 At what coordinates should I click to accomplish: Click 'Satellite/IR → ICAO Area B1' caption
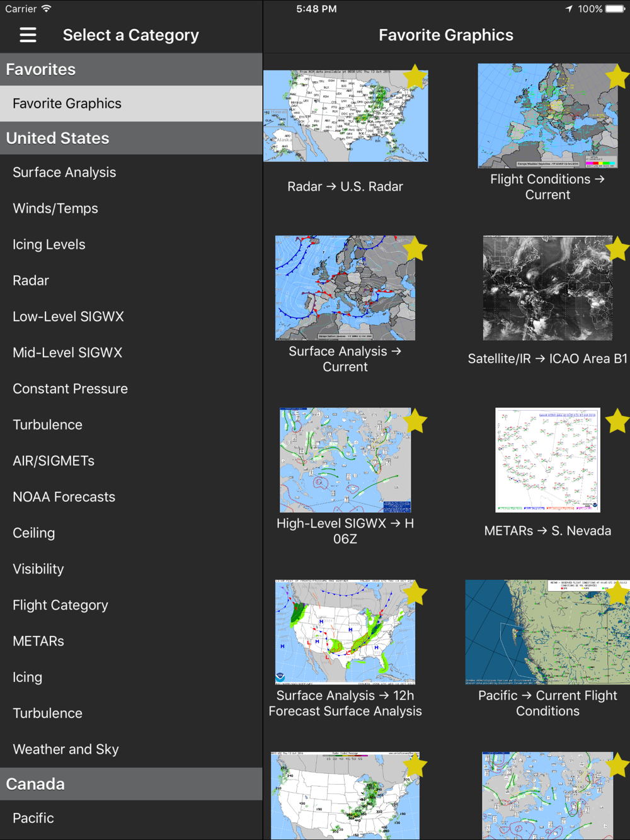[x=547, y=358]
